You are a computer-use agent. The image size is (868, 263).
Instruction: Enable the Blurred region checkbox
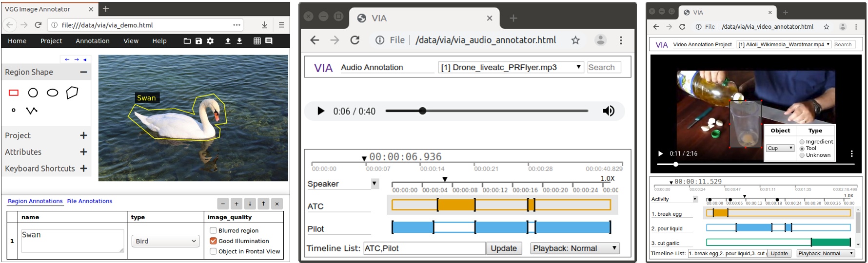(213, 230)
